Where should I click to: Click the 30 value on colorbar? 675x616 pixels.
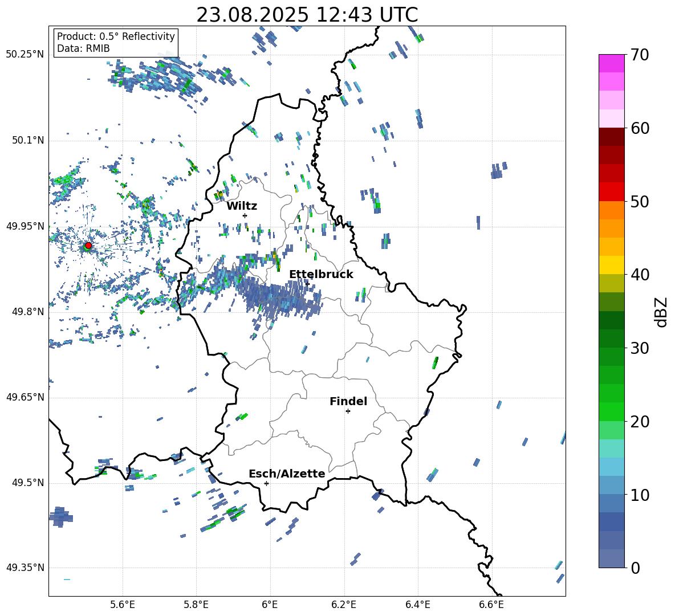tap(640, 348)
